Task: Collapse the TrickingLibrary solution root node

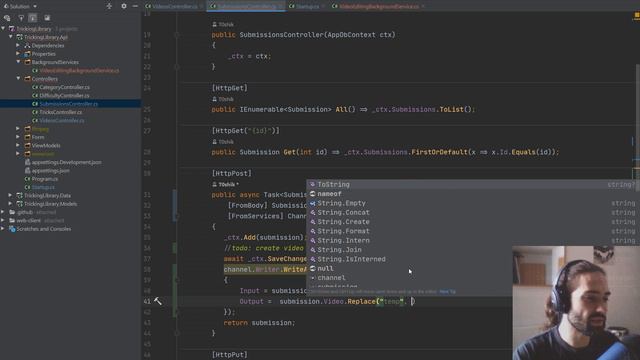Action: point(3,29)
